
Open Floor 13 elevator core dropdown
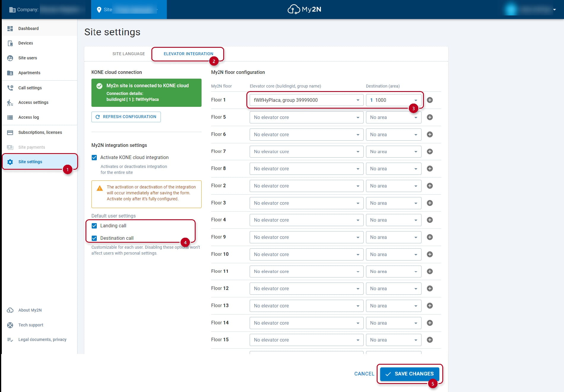(306, 306)
